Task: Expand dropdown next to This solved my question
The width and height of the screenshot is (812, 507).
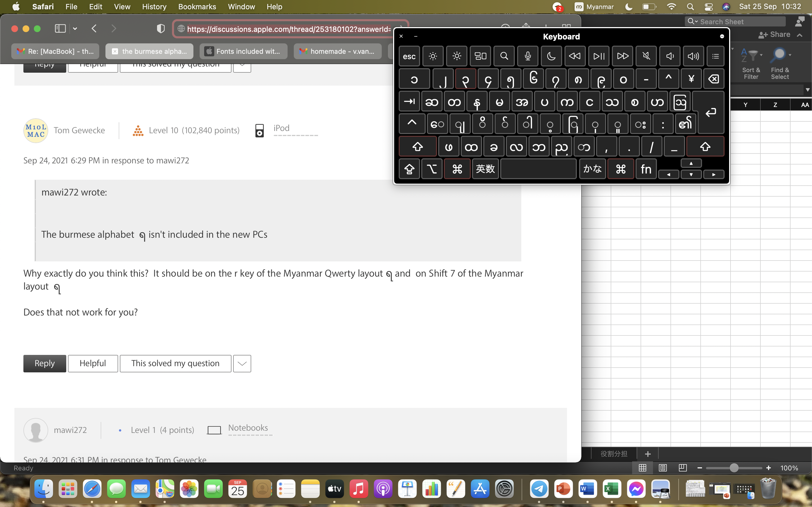Action: (242, 363)
